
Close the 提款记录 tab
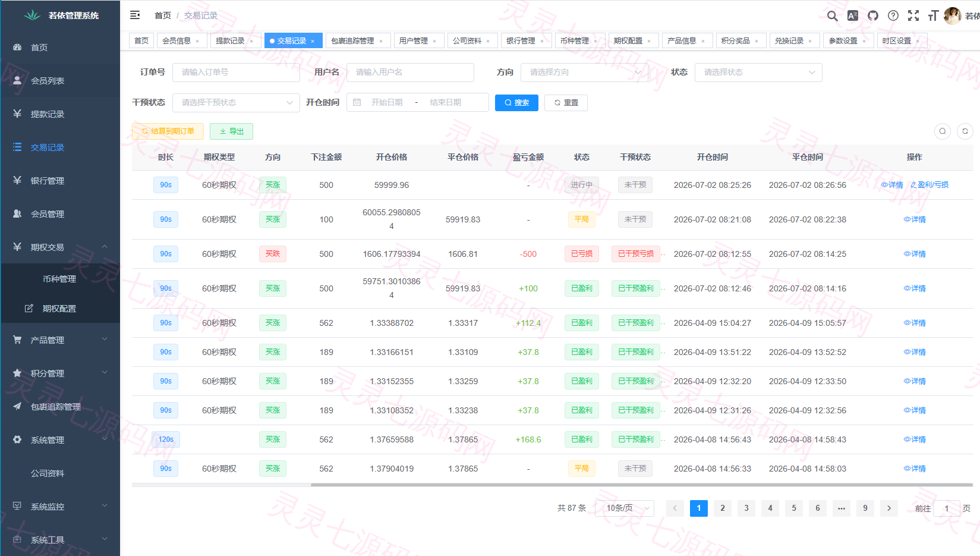(251, 41)
